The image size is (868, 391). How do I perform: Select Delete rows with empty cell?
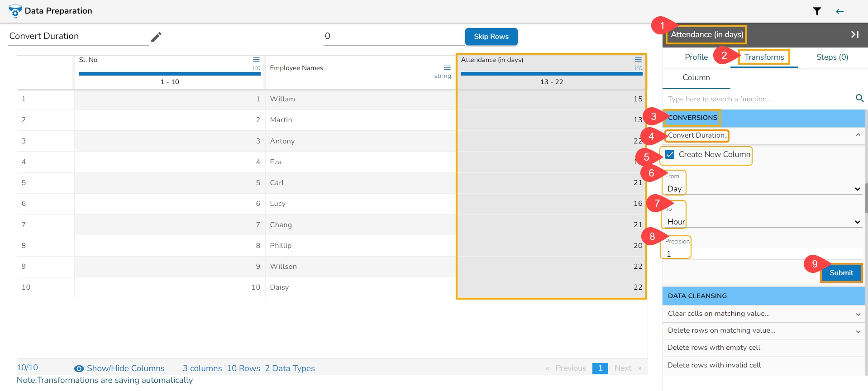[714, 348]
